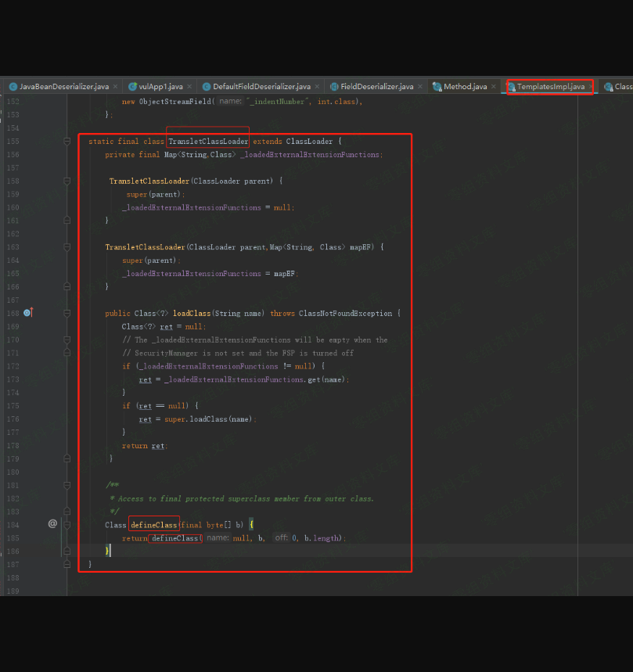
Task: Click the JavaBeanDeserializer.java file icon
Action: 13,87
